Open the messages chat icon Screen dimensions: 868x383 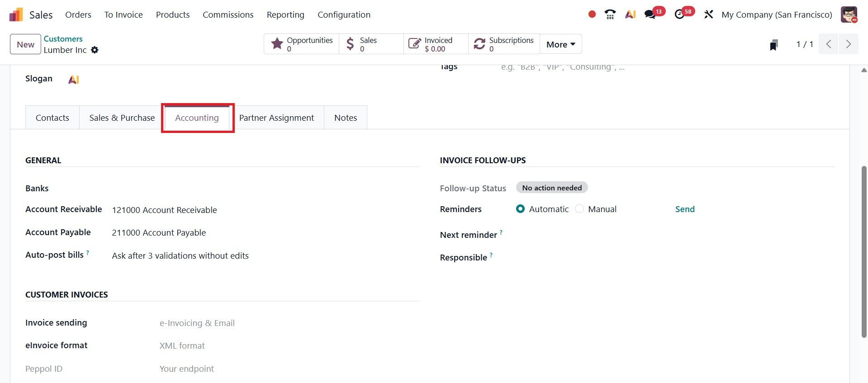click(650, 14)
